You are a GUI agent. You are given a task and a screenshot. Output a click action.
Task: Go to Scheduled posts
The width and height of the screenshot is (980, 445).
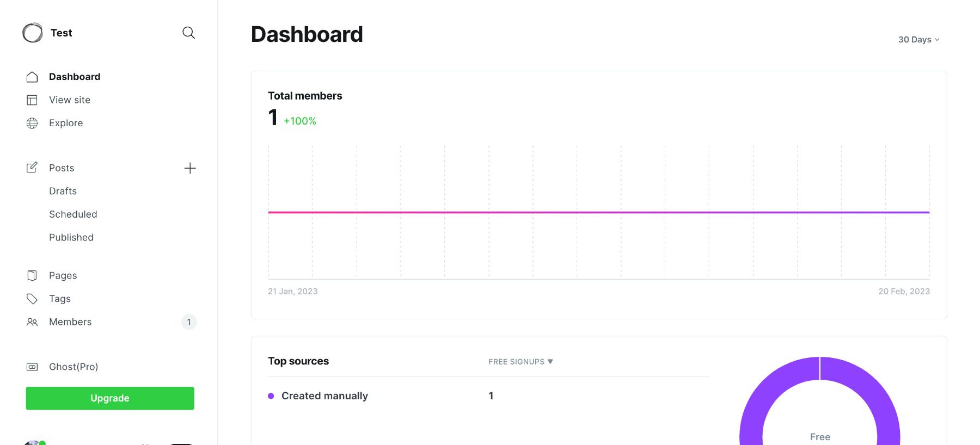73,214
